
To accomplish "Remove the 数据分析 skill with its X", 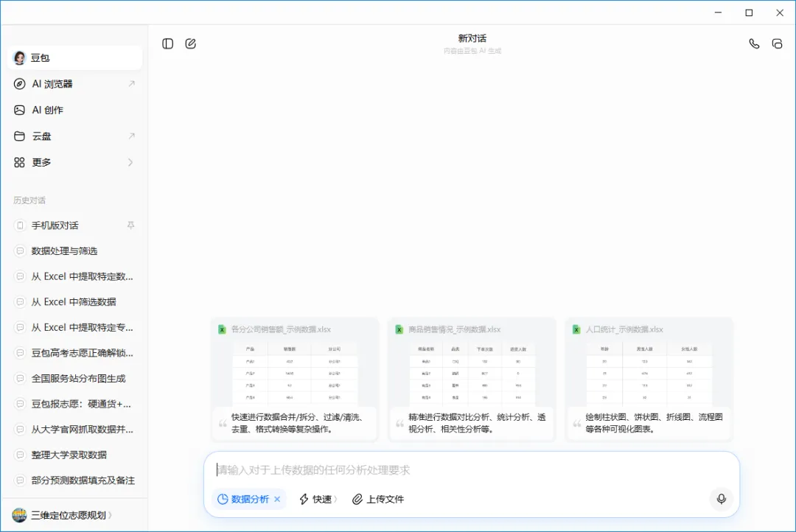I will coord(277,499).
